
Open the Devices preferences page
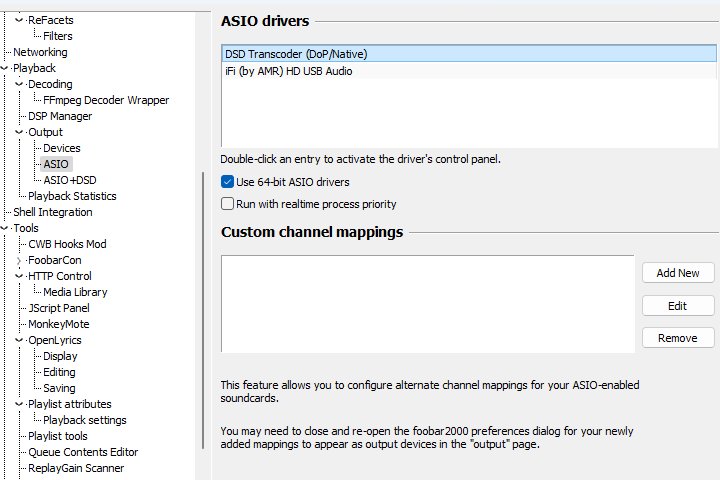coord(61,148)
